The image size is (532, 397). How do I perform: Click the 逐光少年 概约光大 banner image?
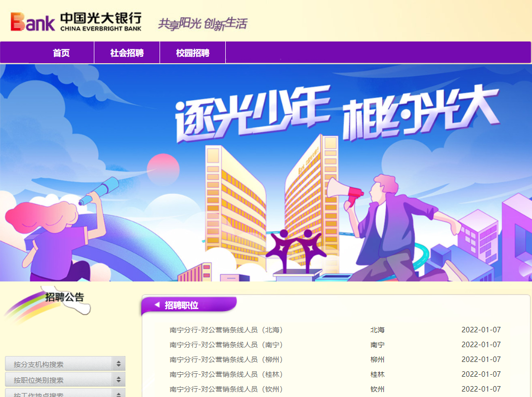point(266,172)
